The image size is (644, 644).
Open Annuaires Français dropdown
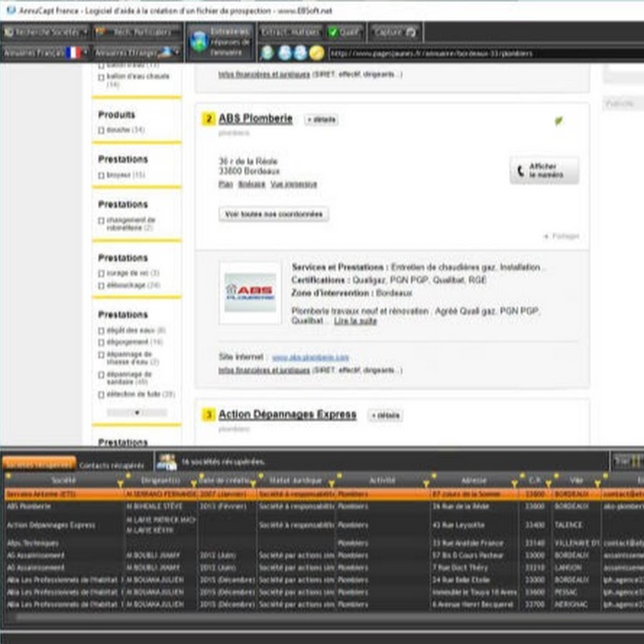(x=46, y=53)
